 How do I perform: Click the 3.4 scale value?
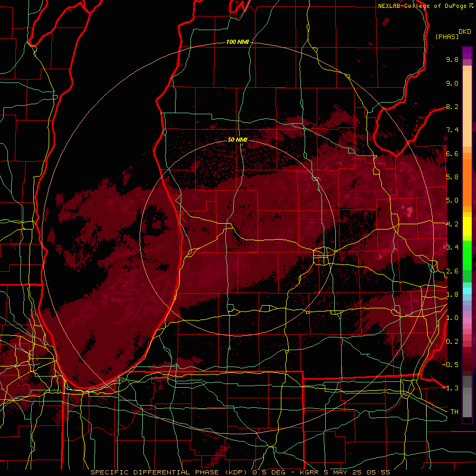[452, 248]
